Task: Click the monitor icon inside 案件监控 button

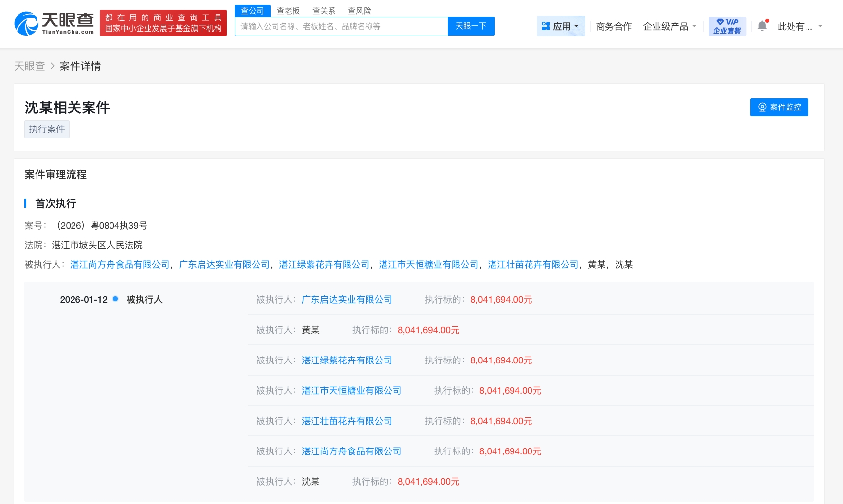Action: [762, 107]
